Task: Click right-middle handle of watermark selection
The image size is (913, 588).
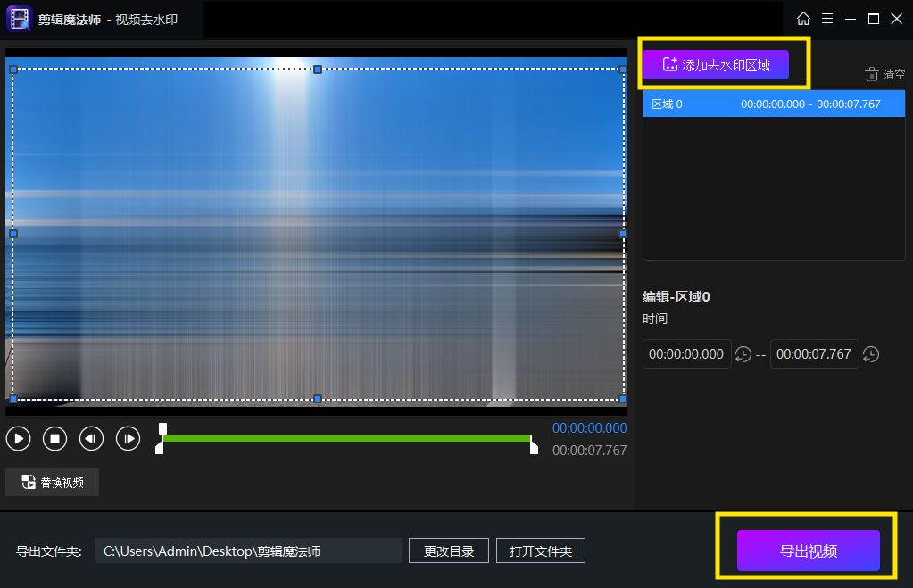Action: click(623, 234)
